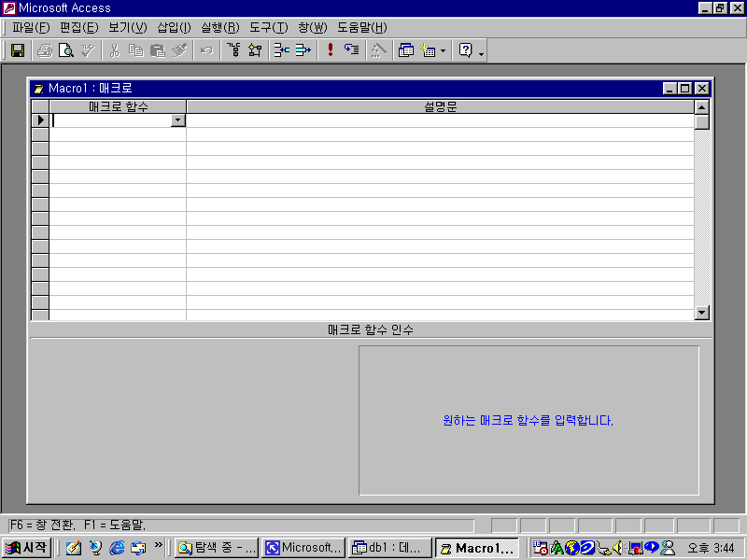Toggle Single Step mode in the toolbar

351,50
